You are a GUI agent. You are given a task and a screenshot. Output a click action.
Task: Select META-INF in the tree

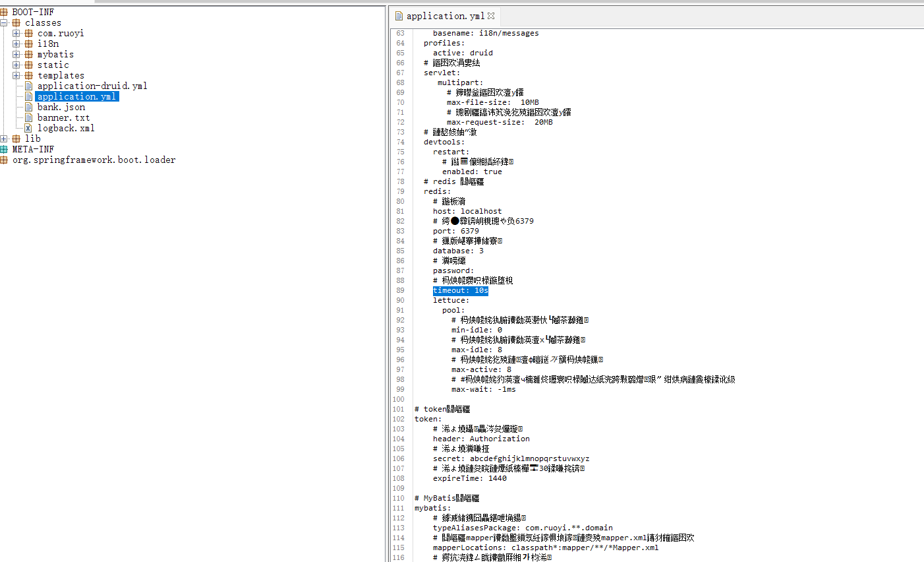(33, 149)
